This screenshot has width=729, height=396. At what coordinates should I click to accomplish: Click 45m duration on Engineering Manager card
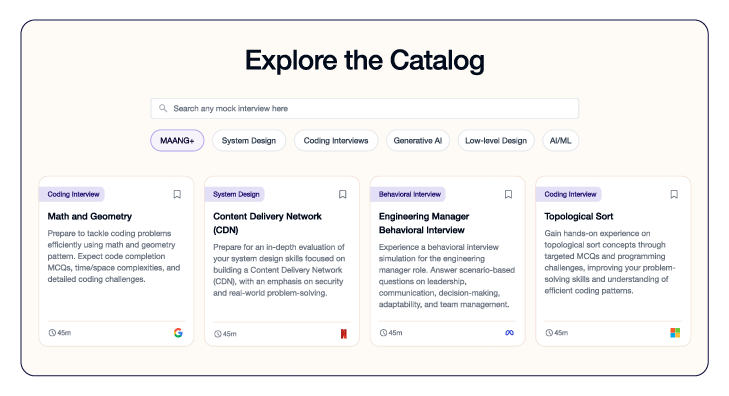[395, 333]
